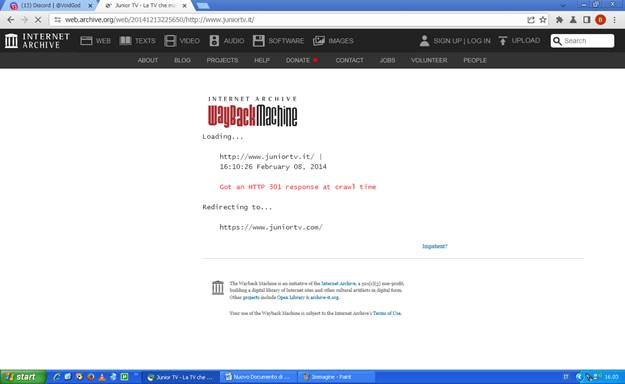The image size is (625, 384).
Task: Click the Internet Archive logo
Action: point(37,41)
